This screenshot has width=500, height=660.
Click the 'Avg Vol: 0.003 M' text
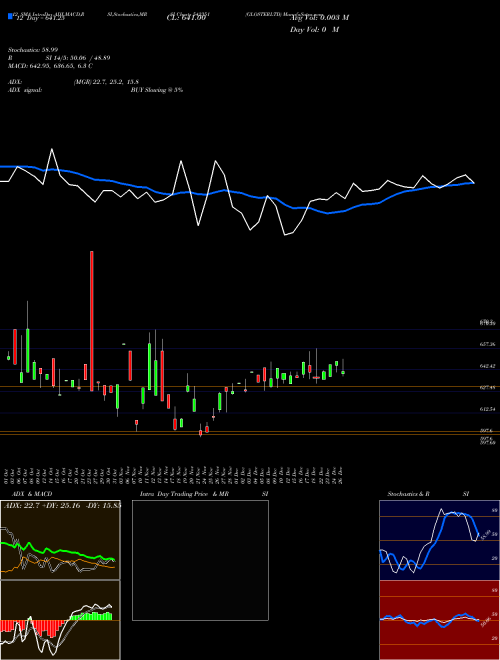(319, 18)
